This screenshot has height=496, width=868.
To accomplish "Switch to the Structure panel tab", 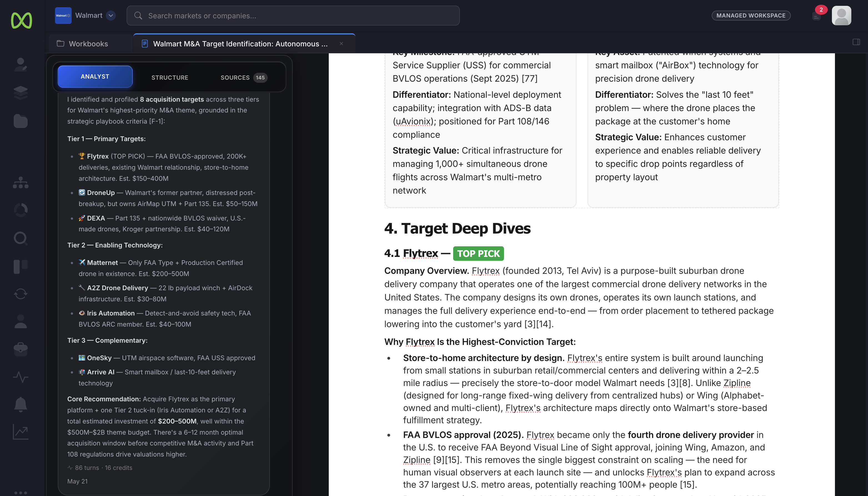I will point(170,77).
